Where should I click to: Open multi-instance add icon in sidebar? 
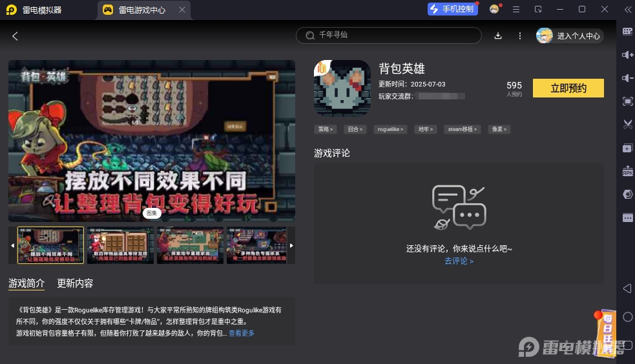coord(627,148)
